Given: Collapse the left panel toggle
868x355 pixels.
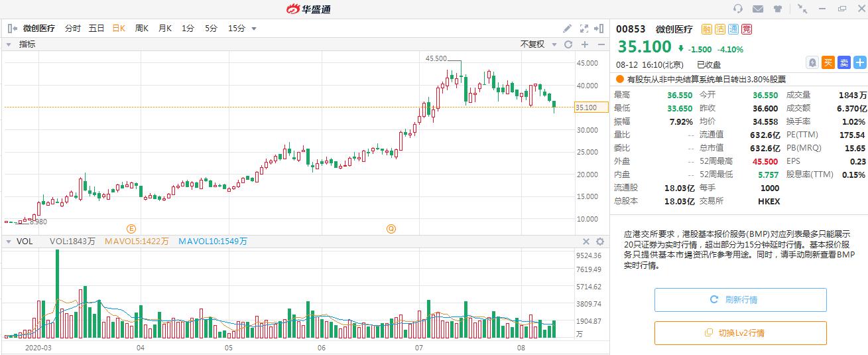Looking at the screenshot, I should 12,29.
